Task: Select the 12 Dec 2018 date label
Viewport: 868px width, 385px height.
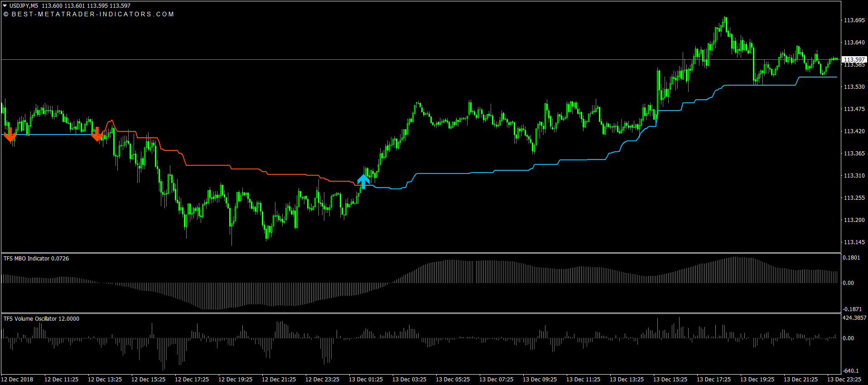Action: click(17, 380)
